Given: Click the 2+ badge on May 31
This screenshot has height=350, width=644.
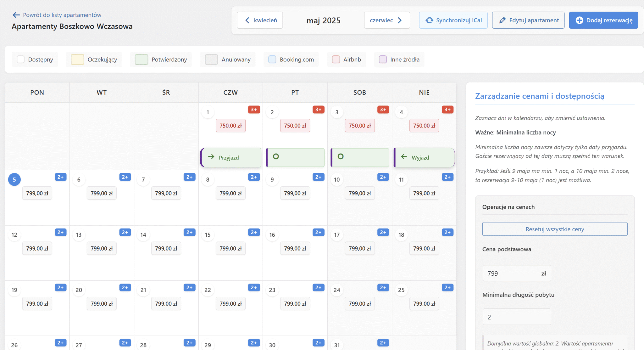Looking at the screenshot, I should pyautogui.click(x=383, y=343).
